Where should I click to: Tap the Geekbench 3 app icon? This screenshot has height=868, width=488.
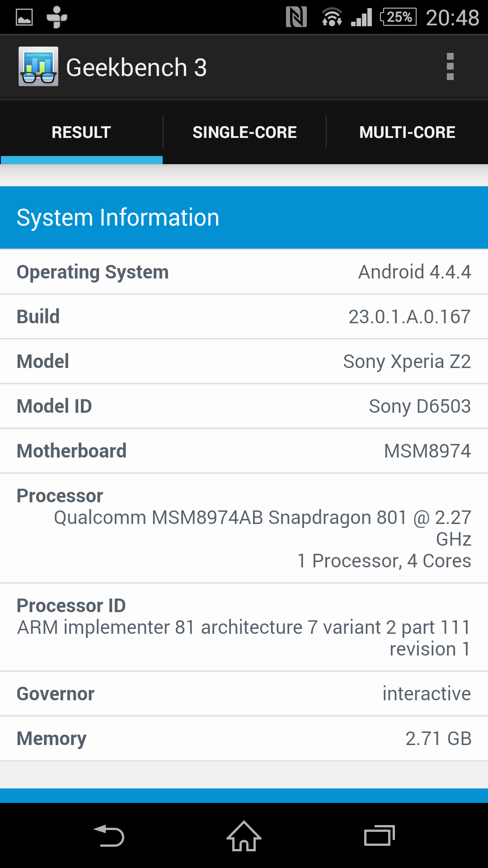[38, 66]
